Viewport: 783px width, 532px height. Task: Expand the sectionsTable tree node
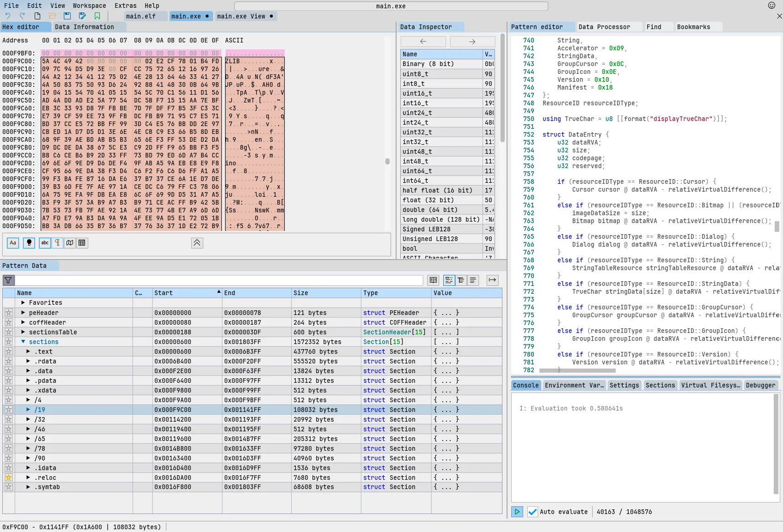23,332
